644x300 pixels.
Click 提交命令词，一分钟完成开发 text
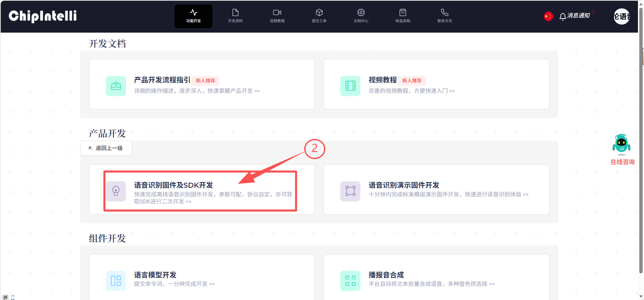click(174, 284)
